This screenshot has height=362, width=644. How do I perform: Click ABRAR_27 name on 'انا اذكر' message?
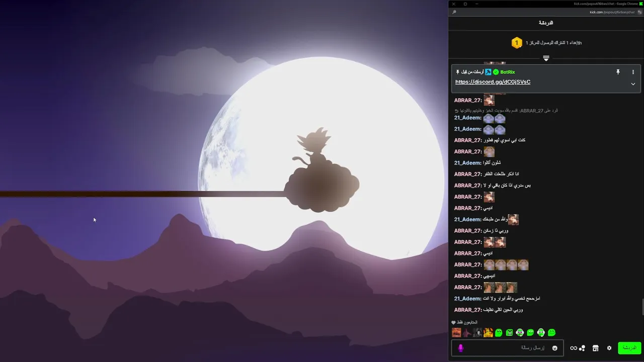[468, 174]
